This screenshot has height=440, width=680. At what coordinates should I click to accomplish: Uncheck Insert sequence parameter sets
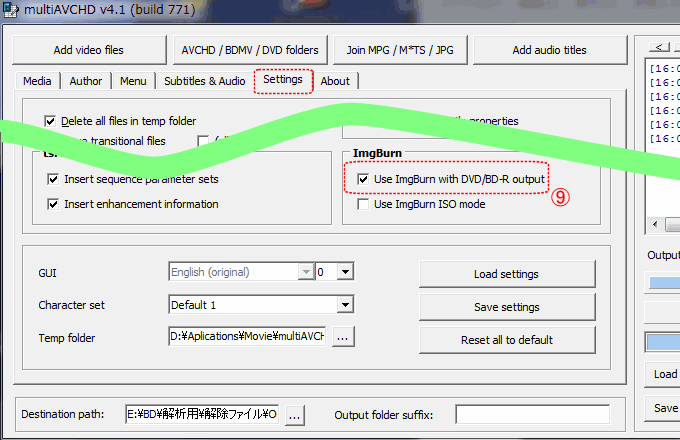(54, 179)
